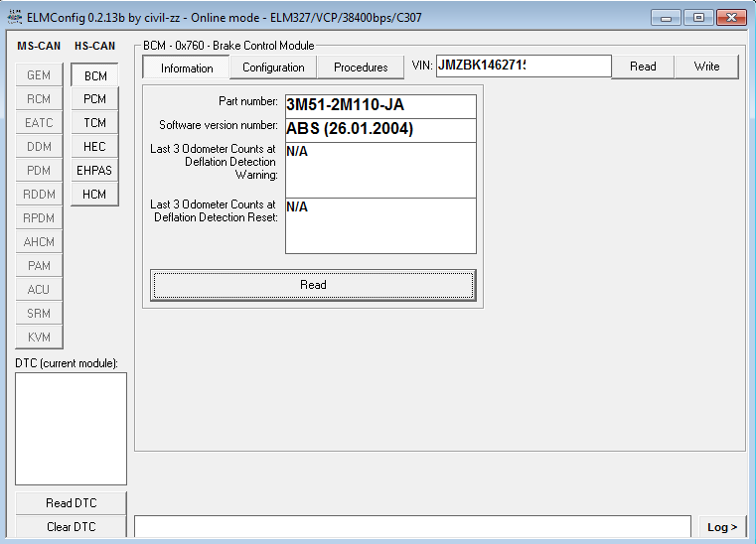This screenshot has width=756, height=544.
Task: Select the BCM module button
Action: (x=94, y=75)
